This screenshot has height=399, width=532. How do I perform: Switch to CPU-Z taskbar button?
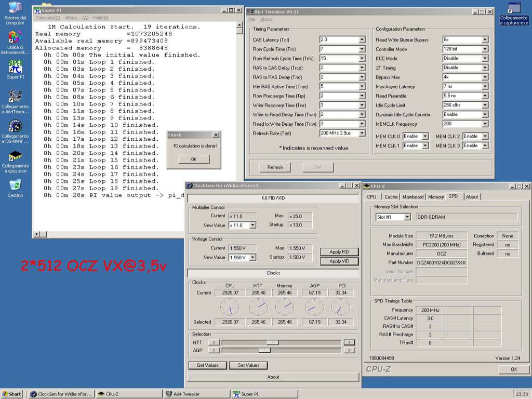click(x=129, y=394)
